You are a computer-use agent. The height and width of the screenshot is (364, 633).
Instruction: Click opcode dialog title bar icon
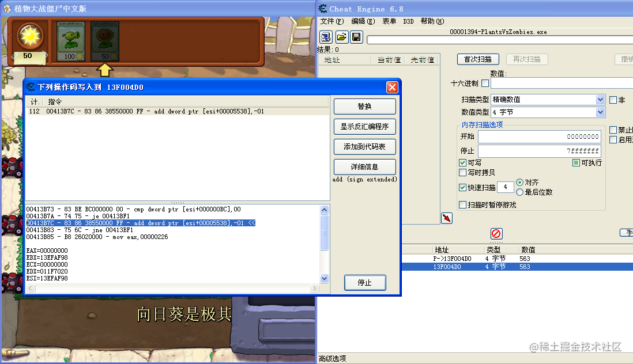click(x=31, y=87)
